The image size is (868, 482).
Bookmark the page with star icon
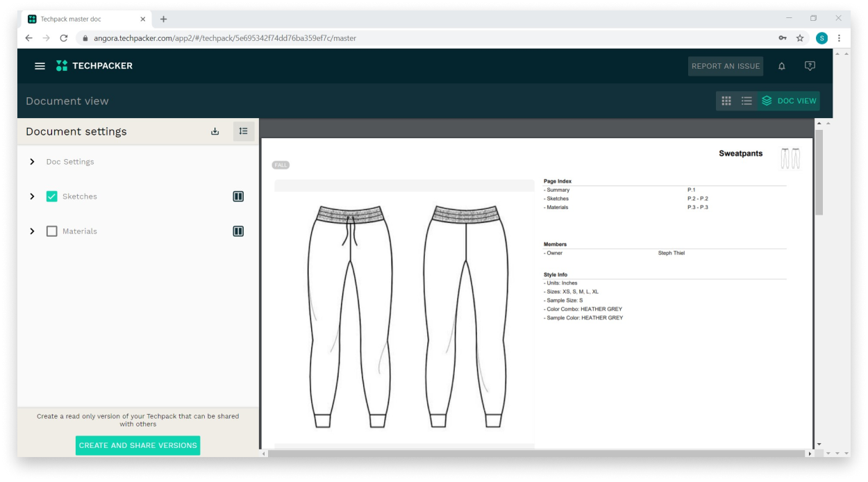[x=800, y=38]
